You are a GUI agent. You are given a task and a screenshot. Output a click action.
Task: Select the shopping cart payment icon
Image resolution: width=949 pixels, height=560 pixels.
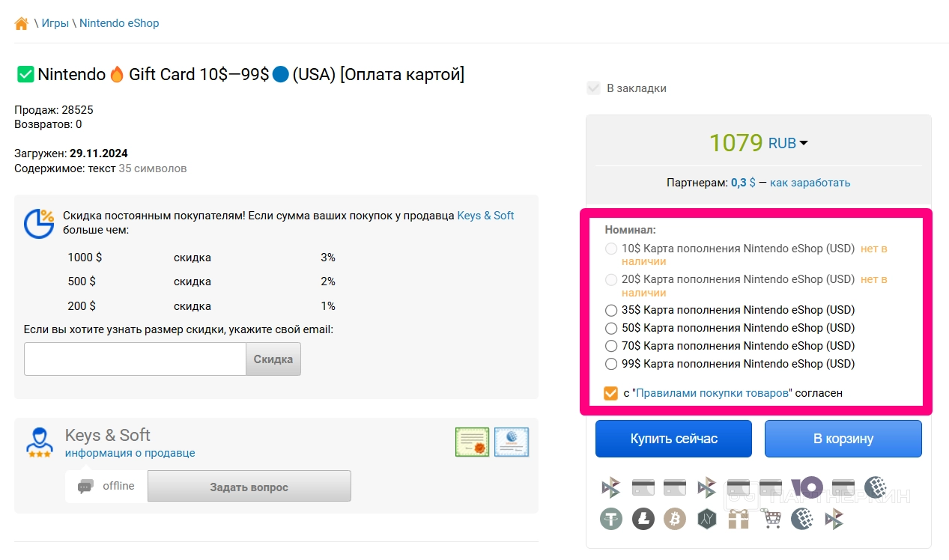pyautogui.click(x=770, y=518)
